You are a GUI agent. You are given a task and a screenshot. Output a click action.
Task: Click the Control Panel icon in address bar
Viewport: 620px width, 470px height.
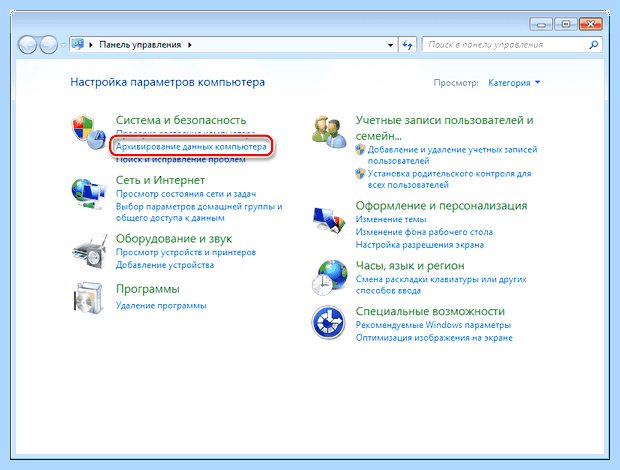(78, 44)
